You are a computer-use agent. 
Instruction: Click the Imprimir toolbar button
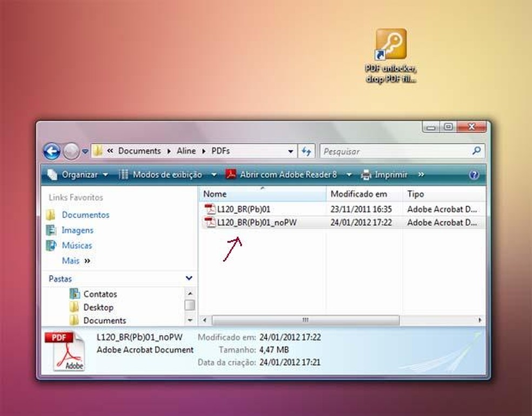(384, 175)
